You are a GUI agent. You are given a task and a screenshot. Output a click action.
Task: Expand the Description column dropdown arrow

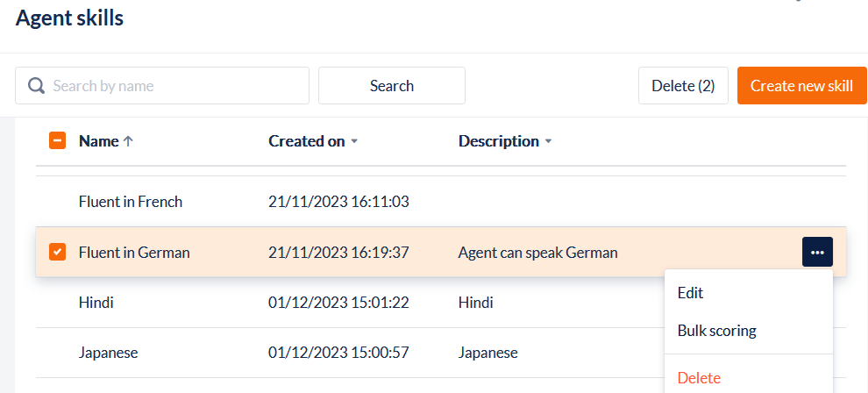tap(549, 142)
